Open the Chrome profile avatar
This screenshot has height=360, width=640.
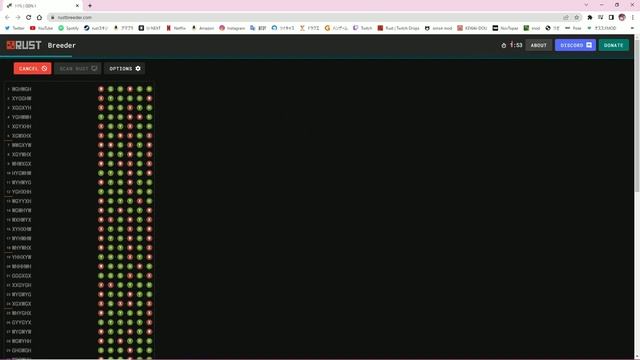tap(622, 18)
